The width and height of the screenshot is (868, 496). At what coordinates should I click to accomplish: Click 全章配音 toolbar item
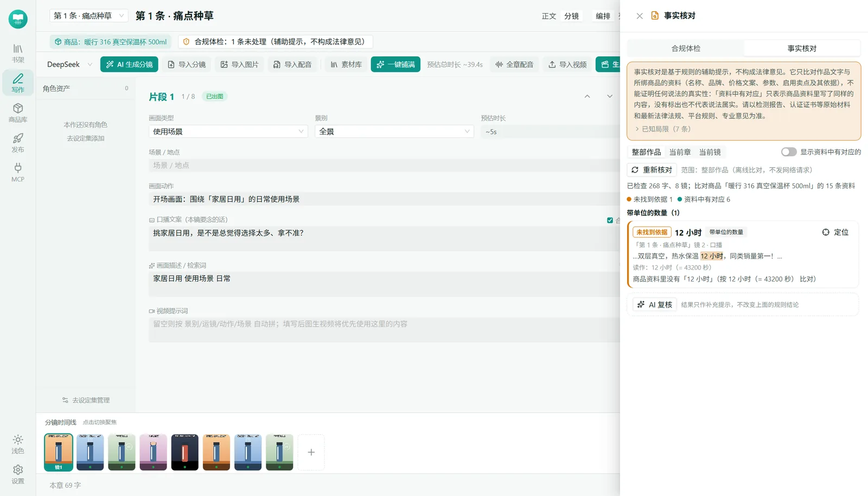tap(514, 64)
